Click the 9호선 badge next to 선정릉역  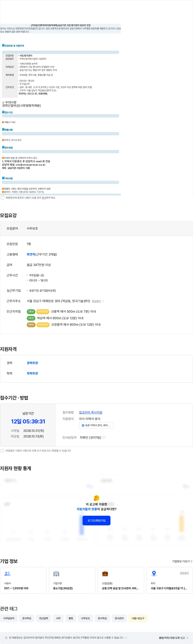click(31, 325)
